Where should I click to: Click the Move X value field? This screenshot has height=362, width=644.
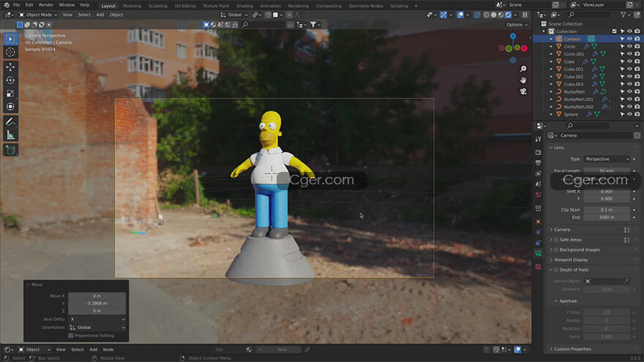click(97, 296)
